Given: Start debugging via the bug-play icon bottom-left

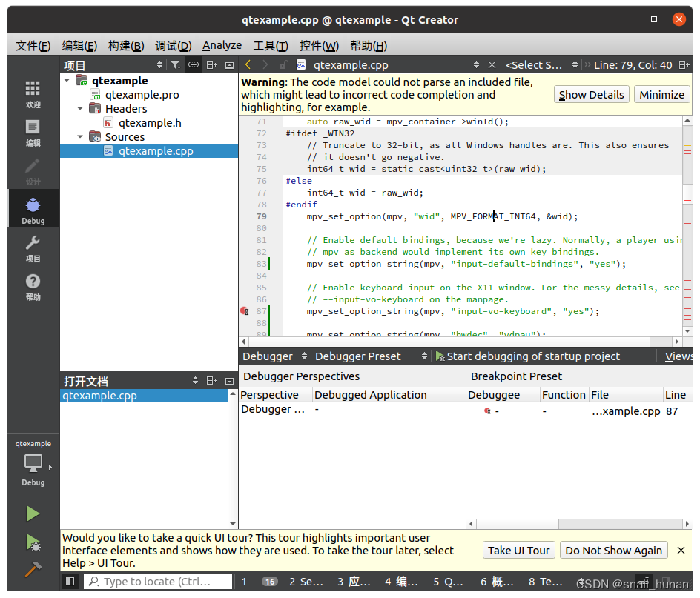Looking at the screenshot, I should click(33, 543).
